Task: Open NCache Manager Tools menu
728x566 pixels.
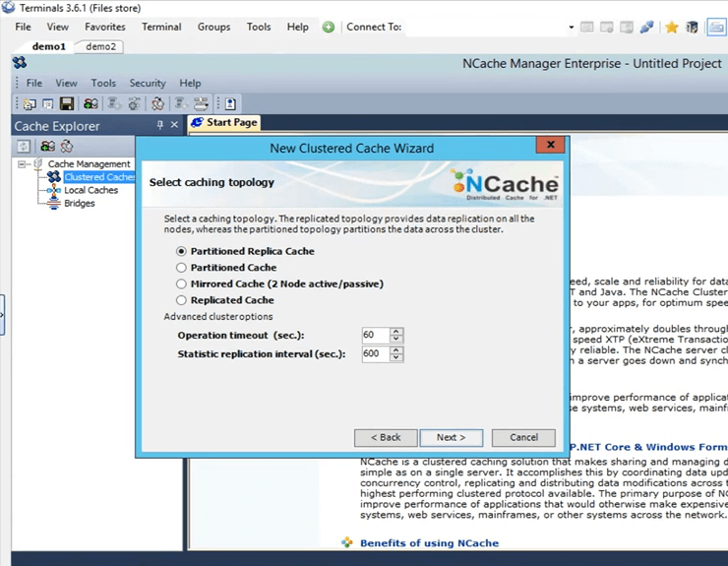Action: (x=103, y=84)
